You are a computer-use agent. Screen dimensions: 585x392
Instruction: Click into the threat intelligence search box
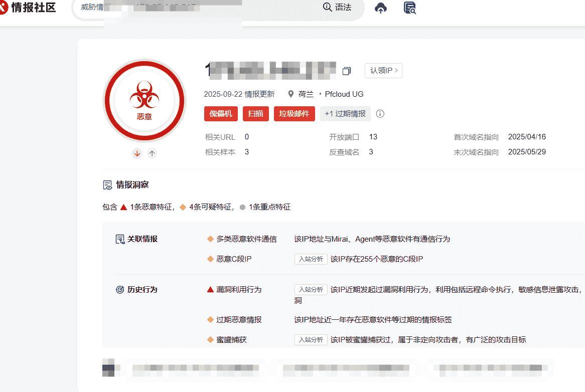(201, 8)
